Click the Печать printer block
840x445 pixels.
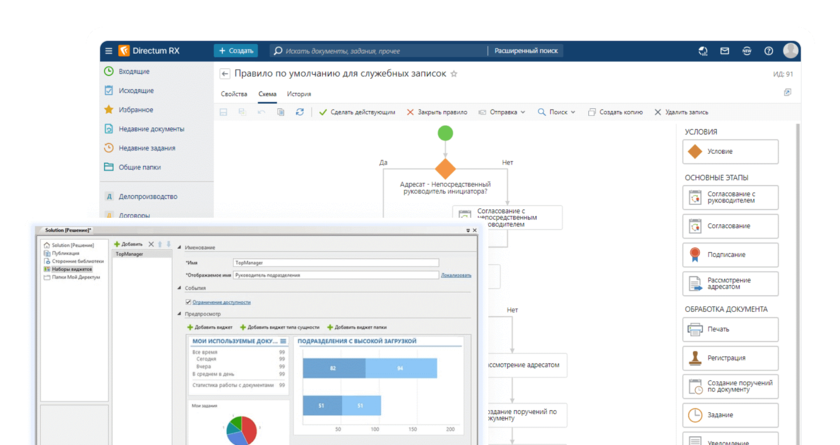(731, 329)
